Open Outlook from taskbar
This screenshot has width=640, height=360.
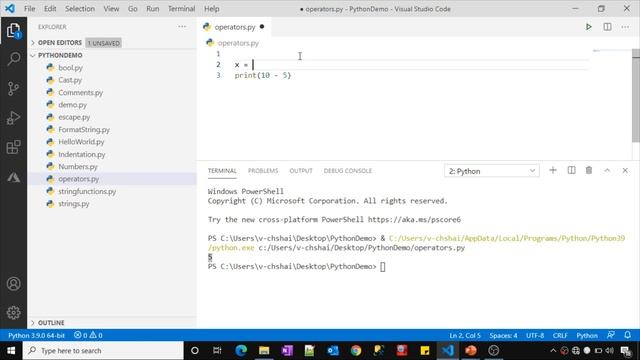pos(333,351)
